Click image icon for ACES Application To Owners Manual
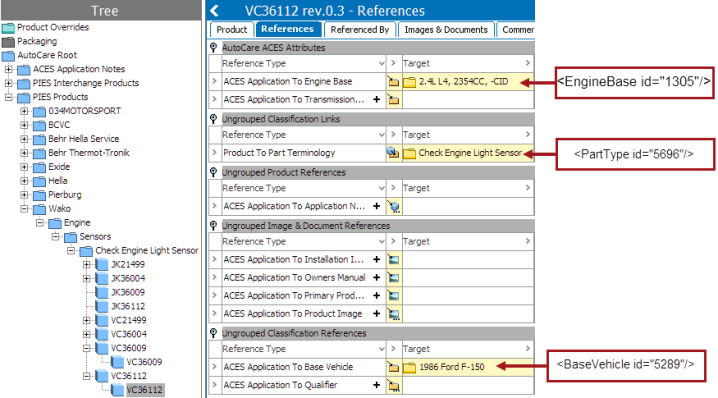Image resolution: width=718 pixels, height=398 pixels. click(x=393, y=278)
